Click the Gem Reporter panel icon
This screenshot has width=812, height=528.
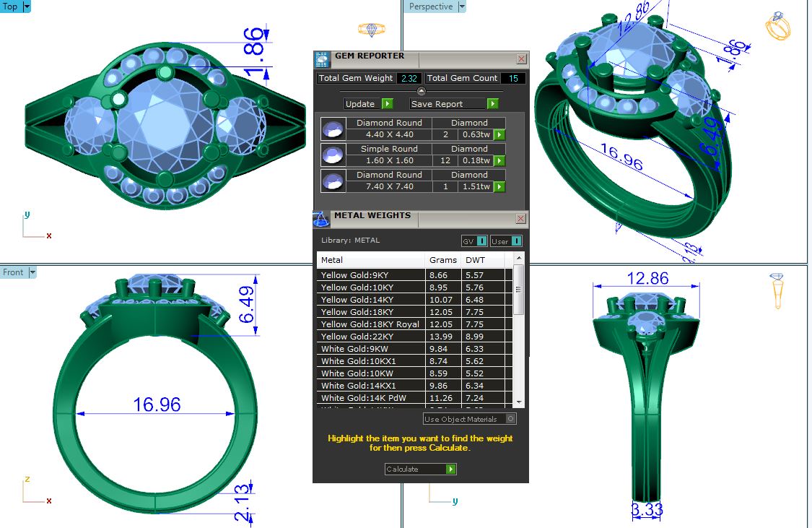tap(322, 59)
